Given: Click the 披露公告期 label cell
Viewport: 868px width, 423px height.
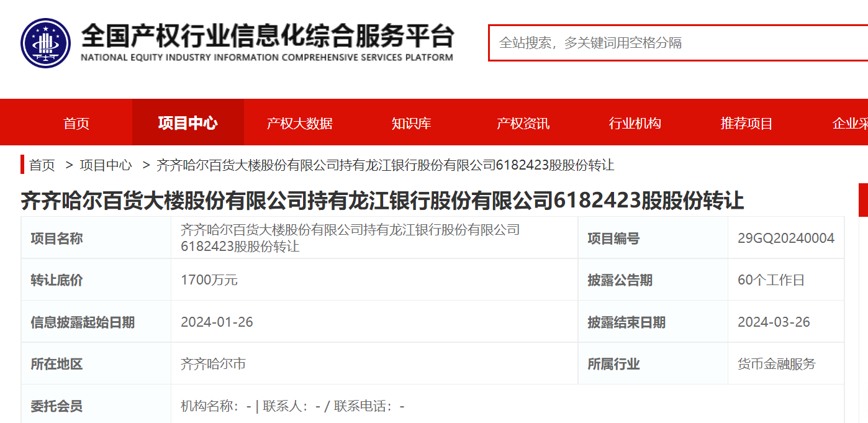Looking at the screenshot, I should tap(653, 280).
